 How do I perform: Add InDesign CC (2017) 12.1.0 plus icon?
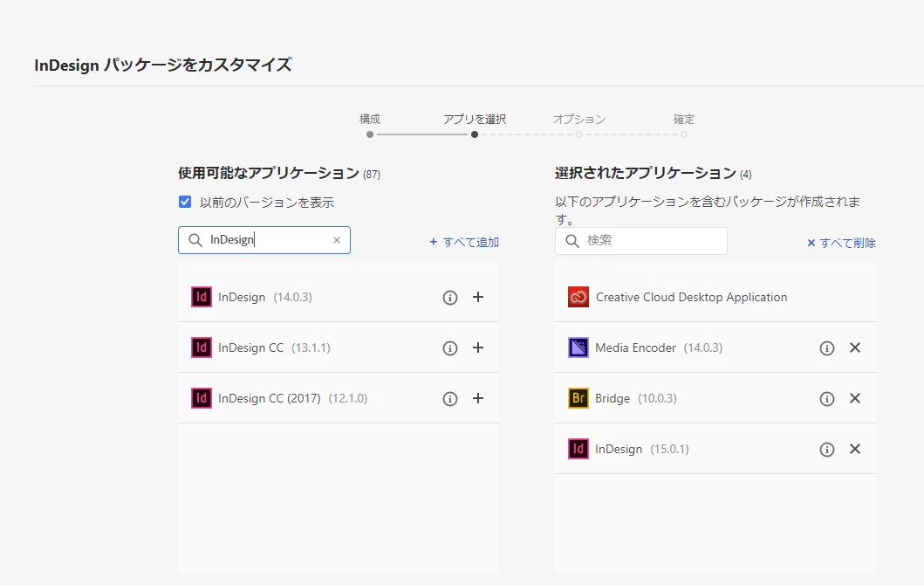[x=478, y=399]
